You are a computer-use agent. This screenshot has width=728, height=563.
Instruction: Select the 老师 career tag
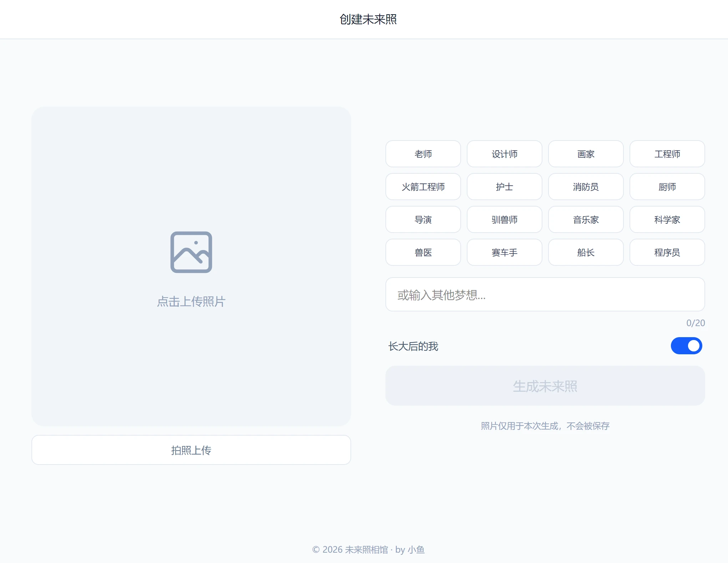423,154
